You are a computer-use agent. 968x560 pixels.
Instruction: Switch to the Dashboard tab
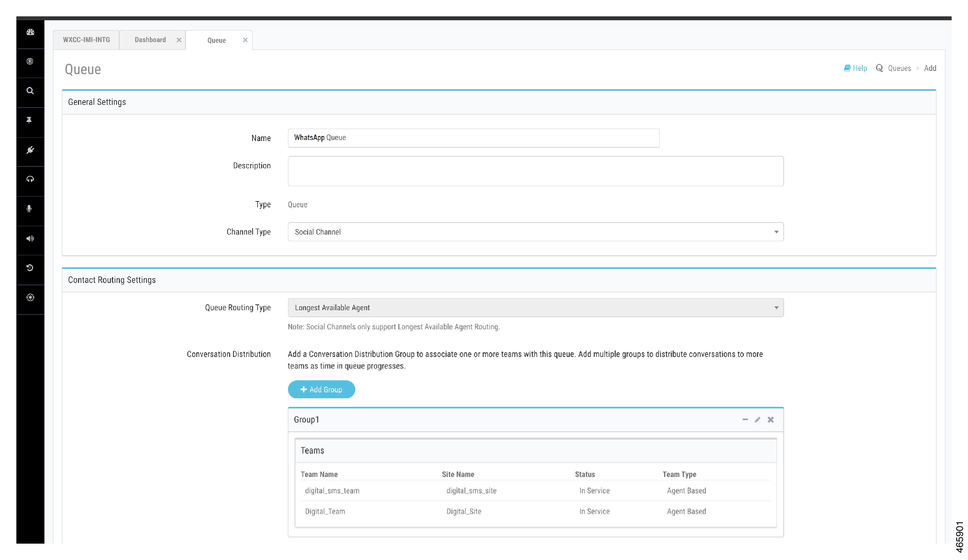pos(150,39)
